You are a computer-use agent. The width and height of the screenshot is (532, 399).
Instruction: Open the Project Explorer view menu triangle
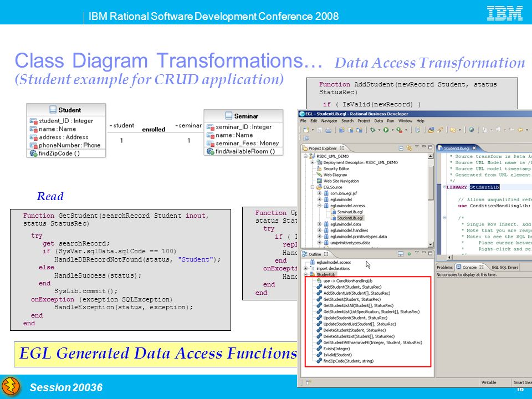tap(417, 147)
